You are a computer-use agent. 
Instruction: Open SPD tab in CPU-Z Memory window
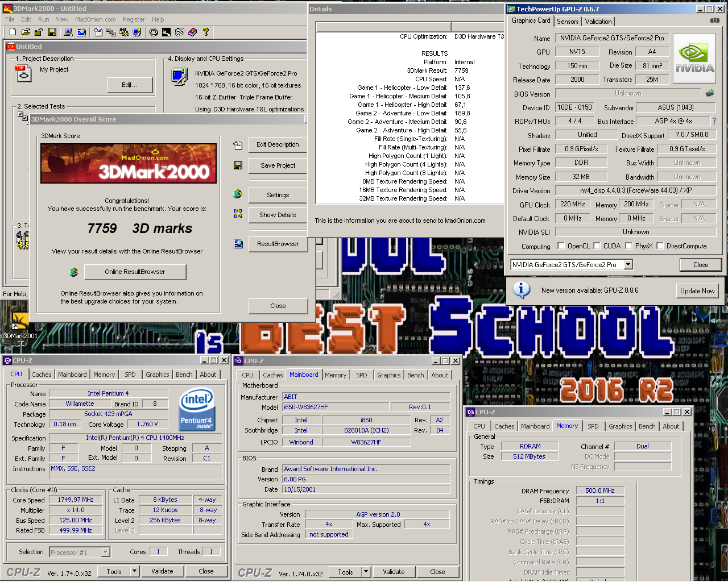(593, 426)
